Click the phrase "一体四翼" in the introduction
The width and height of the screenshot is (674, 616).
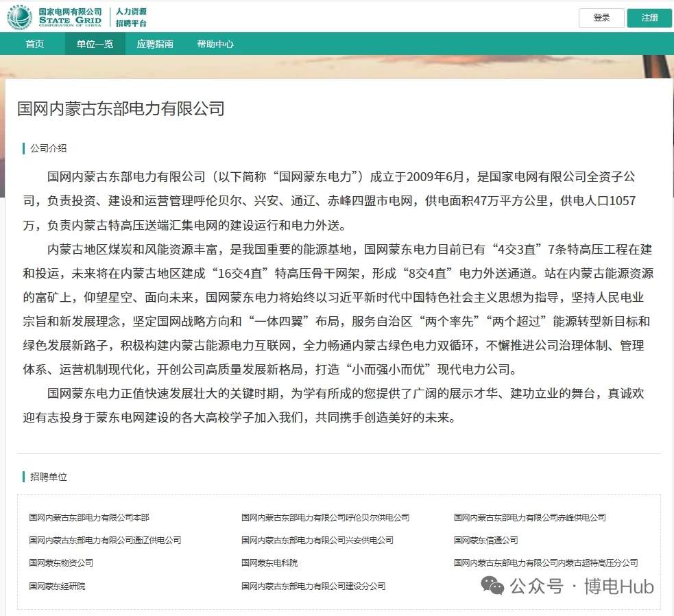pos(279,321)
